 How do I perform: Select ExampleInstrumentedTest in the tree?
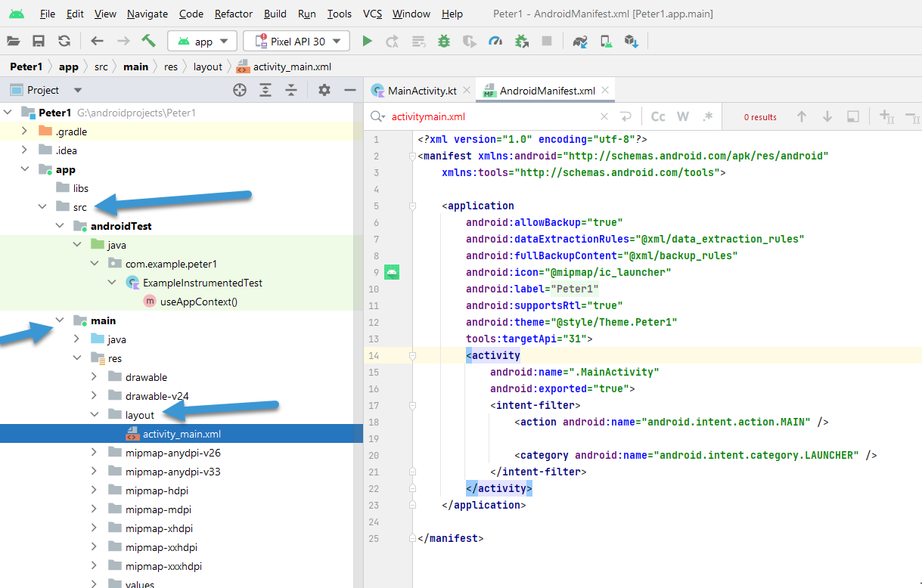coord(203,283)
